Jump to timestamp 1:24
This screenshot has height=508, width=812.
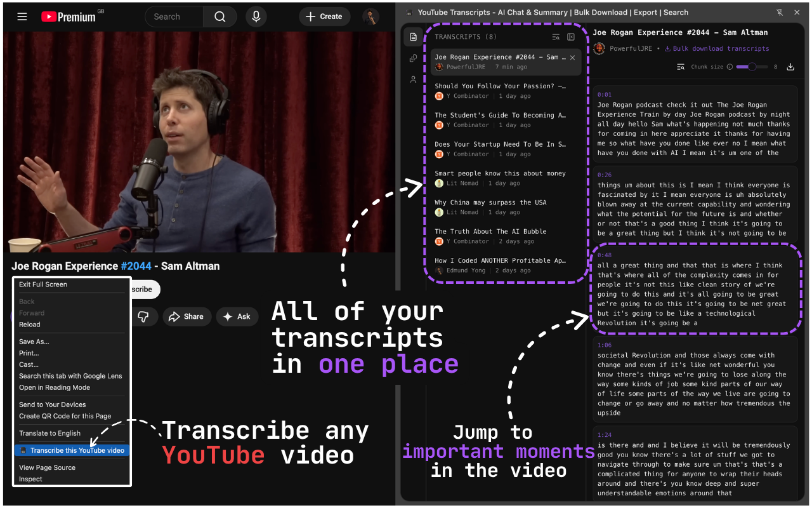click(605, 435)
